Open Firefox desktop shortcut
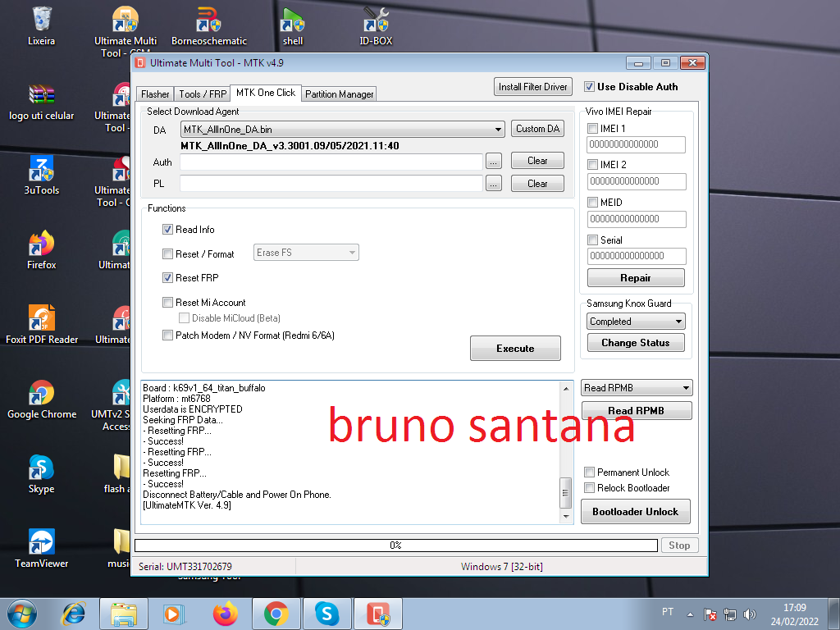This screenshot has height=630, width=840. (41, 250)
